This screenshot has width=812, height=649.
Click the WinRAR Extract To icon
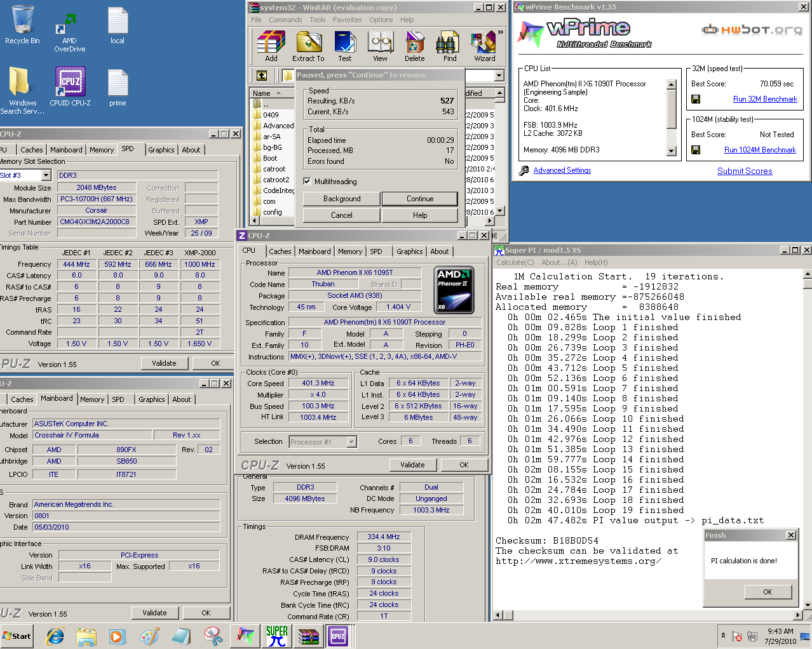308,46
